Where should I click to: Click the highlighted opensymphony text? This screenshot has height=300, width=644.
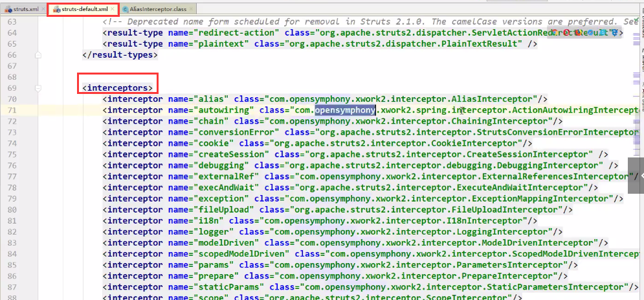345,110
